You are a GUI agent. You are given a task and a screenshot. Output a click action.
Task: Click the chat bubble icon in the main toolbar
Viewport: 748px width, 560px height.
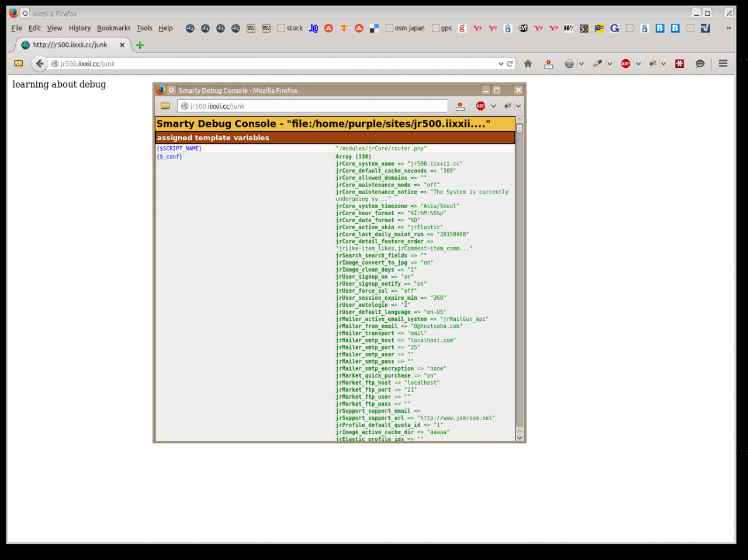(x=699, y=64)
